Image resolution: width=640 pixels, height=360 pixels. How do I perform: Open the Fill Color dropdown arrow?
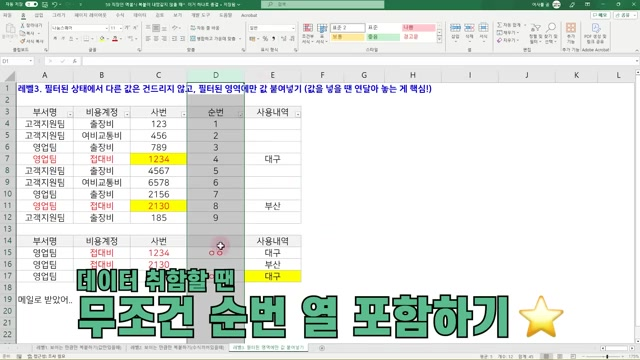click(x=107, y=39)
